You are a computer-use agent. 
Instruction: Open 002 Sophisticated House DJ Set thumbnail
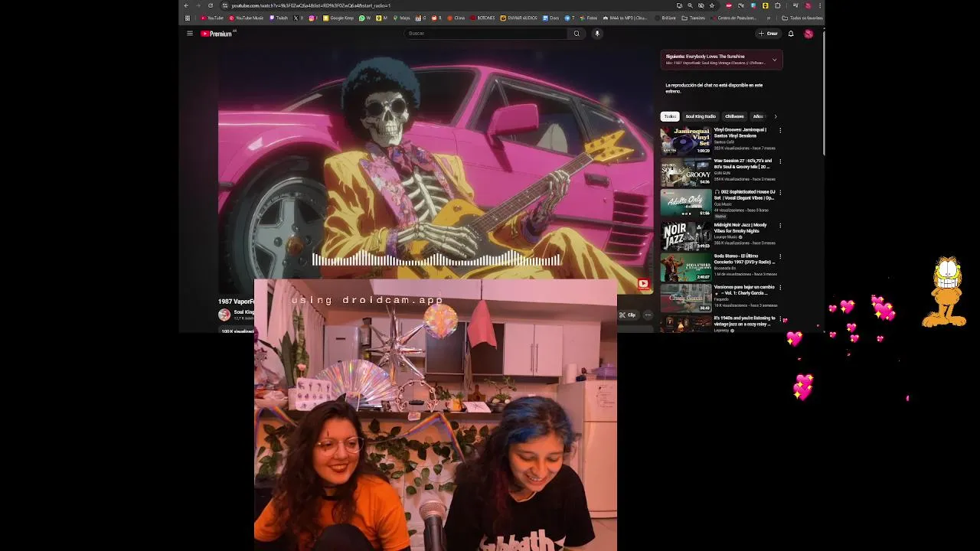coord(686,203)
